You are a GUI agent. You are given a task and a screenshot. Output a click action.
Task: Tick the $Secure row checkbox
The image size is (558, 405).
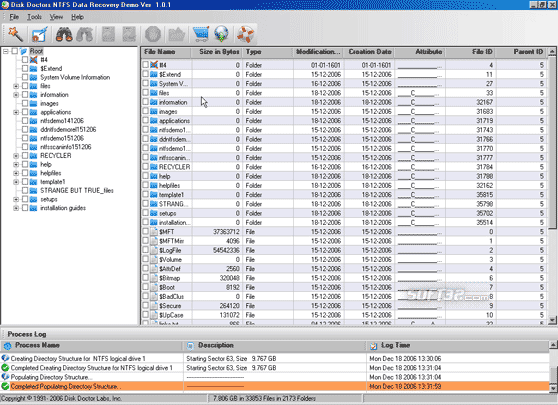(x=146, y=305)
